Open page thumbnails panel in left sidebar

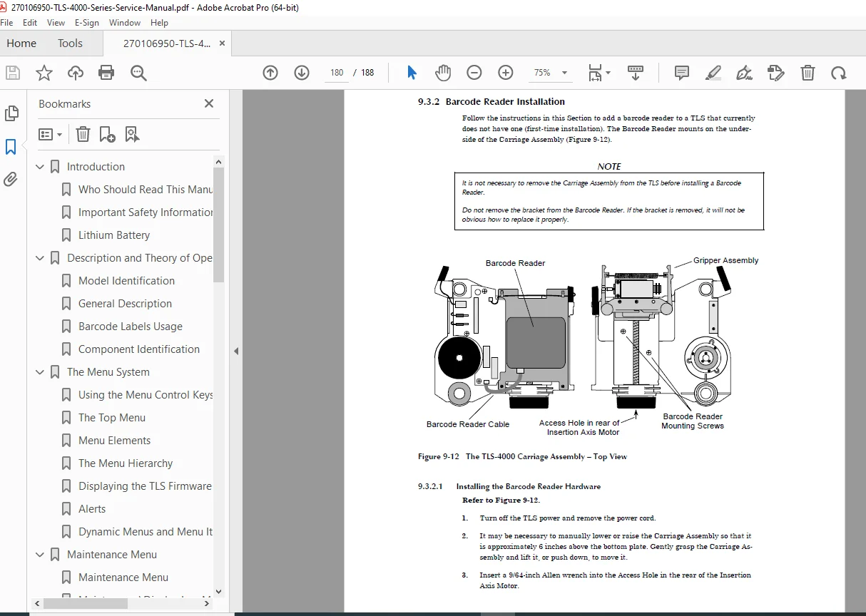[11, 113]
